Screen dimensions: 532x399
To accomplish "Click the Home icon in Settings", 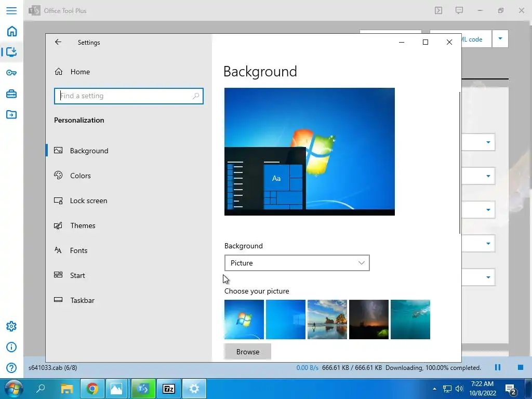I will click(59, 72).
